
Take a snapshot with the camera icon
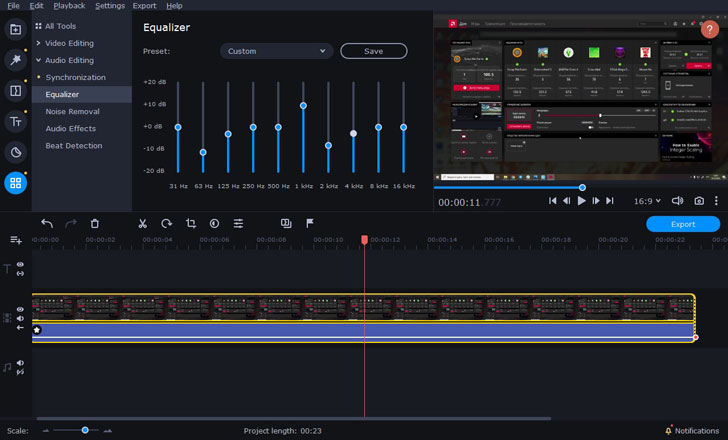coord(699,201)
